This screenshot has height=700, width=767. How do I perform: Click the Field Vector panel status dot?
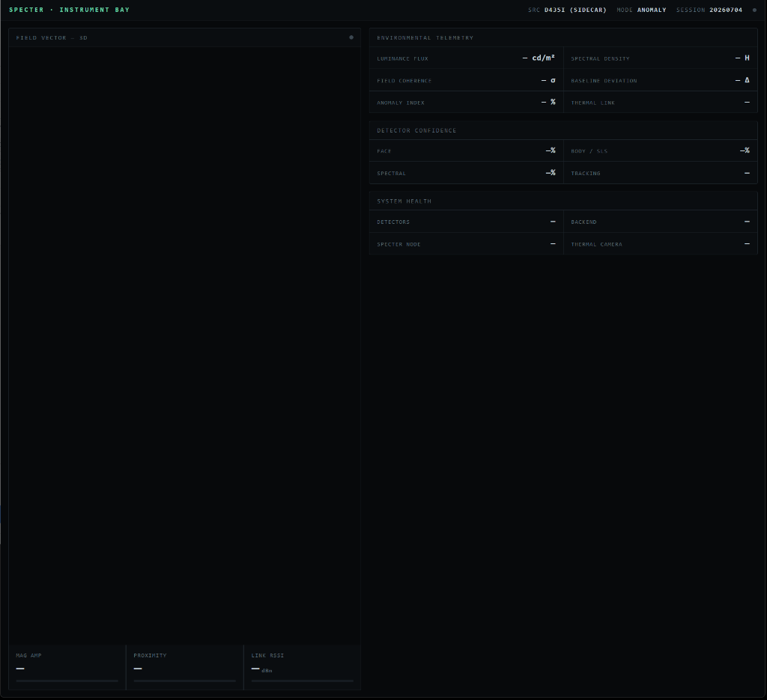pos(351,37)
